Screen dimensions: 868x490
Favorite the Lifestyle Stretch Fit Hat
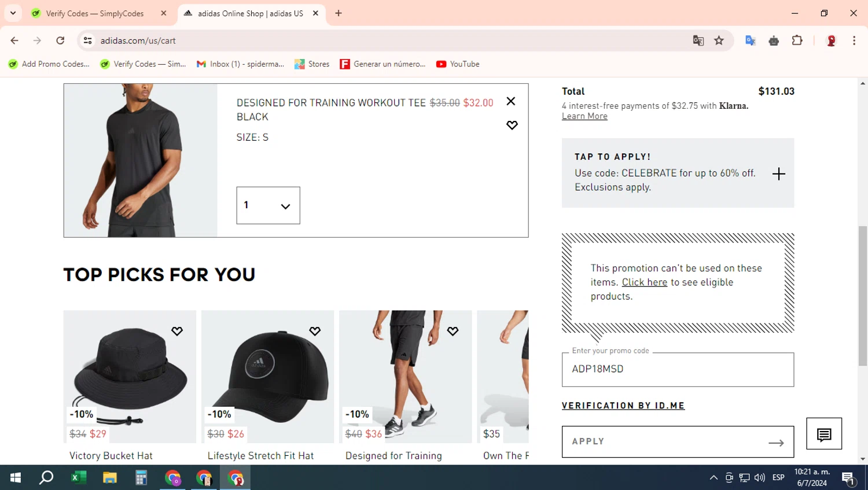click(x=315, y=331)
